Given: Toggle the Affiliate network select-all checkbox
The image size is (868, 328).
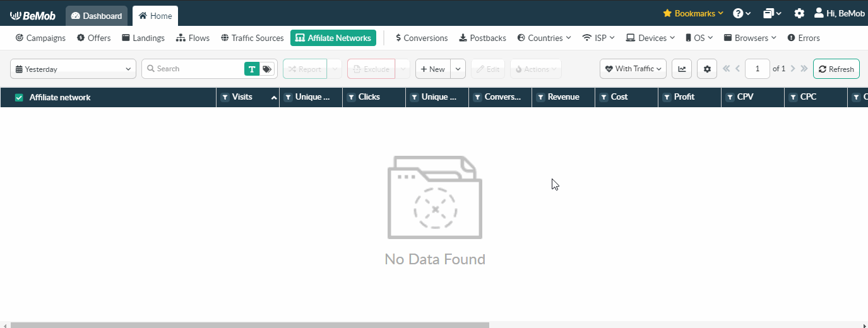Looking at the screenshot, I should click(x=19, y=97).
